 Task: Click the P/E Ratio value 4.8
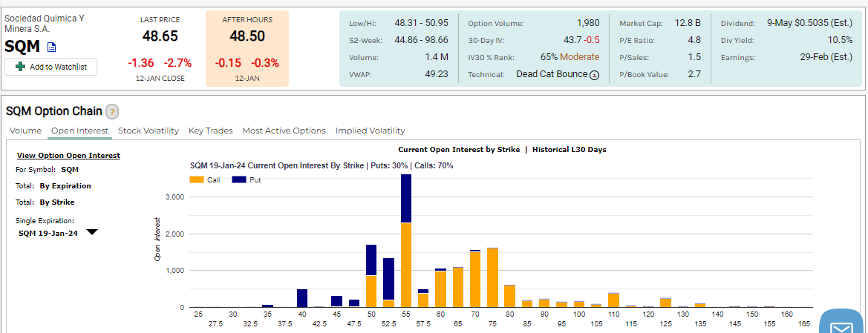click(694, 40)
